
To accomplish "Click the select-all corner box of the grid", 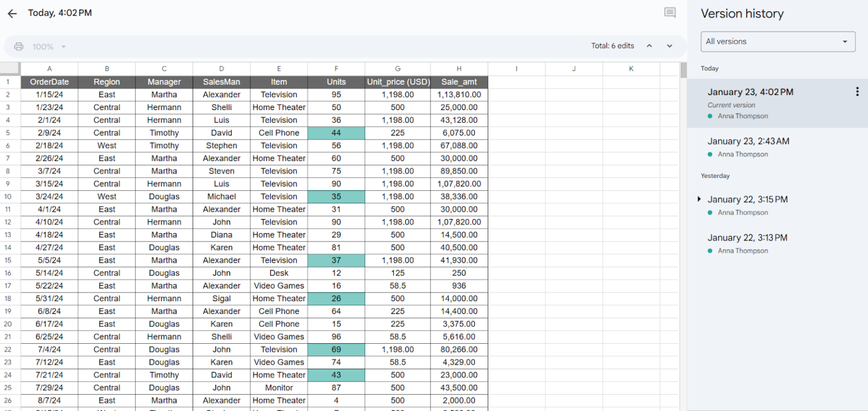I will 10,69.
